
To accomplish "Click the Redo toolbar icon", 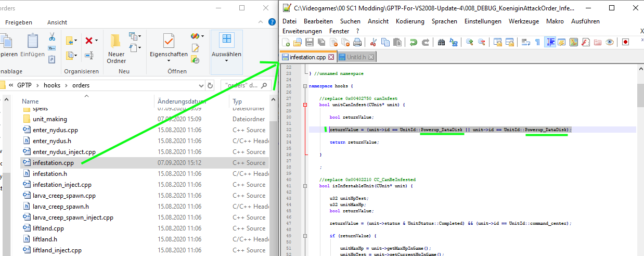I will pos(425,42).
